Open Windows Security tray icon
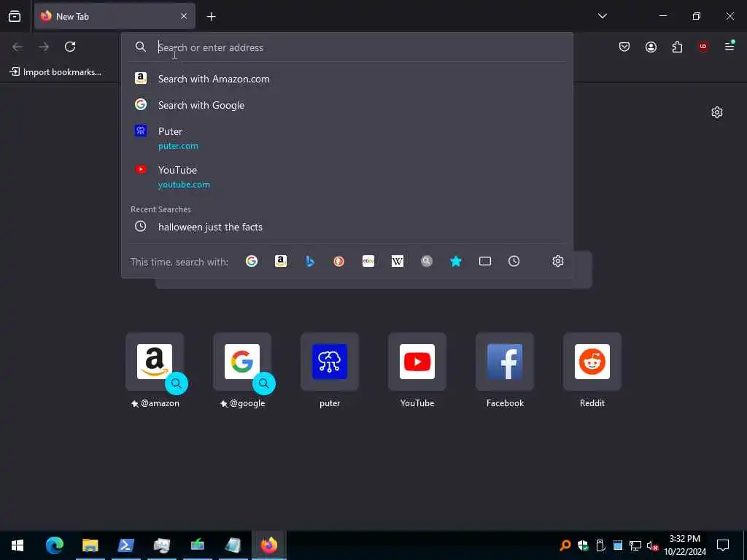The image size is (747, 560). pyautogui.click(x=583, y=545)
